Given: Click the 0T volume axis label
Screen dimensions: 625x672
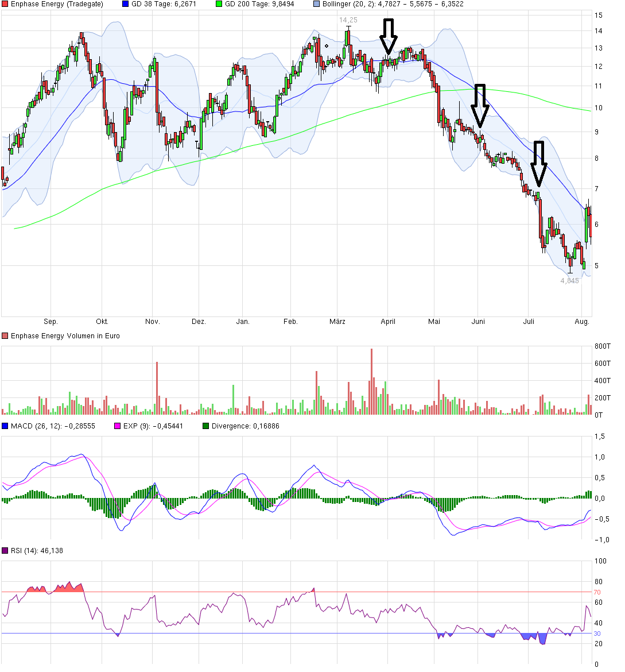Looking at the screenshot, I should (x=599, y=415).
